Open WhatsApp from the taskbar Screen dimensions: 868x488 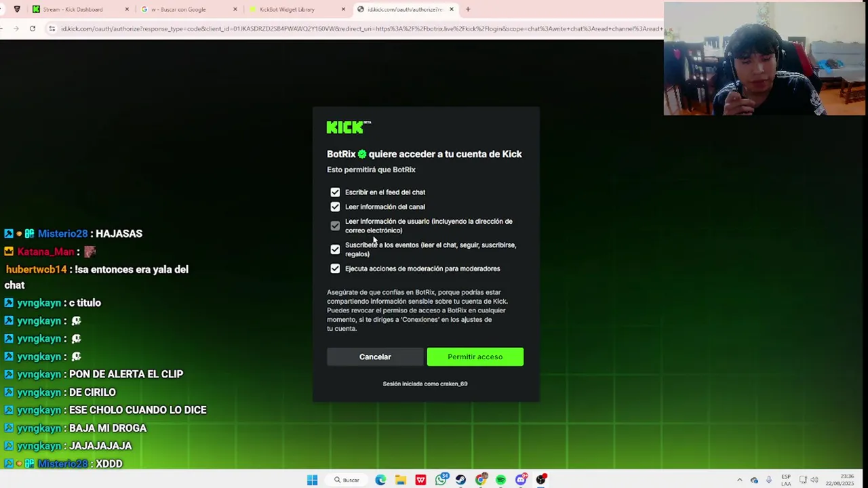tap(441, 479)
